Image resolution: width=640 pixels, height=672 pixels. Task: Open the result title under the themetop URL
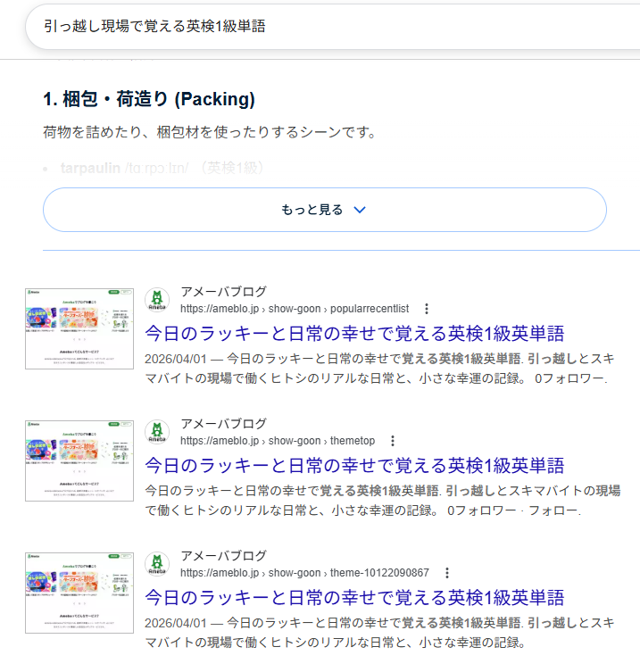tap(354, 466)
